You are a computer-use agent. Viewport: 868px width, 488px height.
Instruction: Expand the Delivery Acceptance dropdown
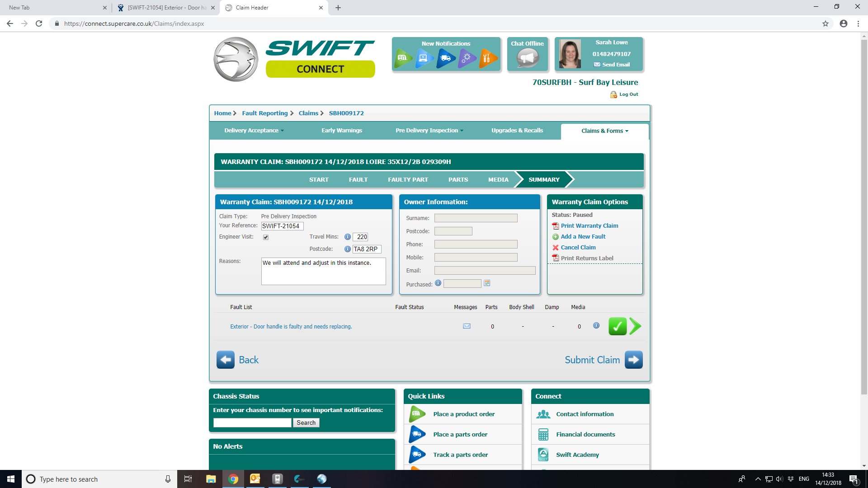[254, 131]
